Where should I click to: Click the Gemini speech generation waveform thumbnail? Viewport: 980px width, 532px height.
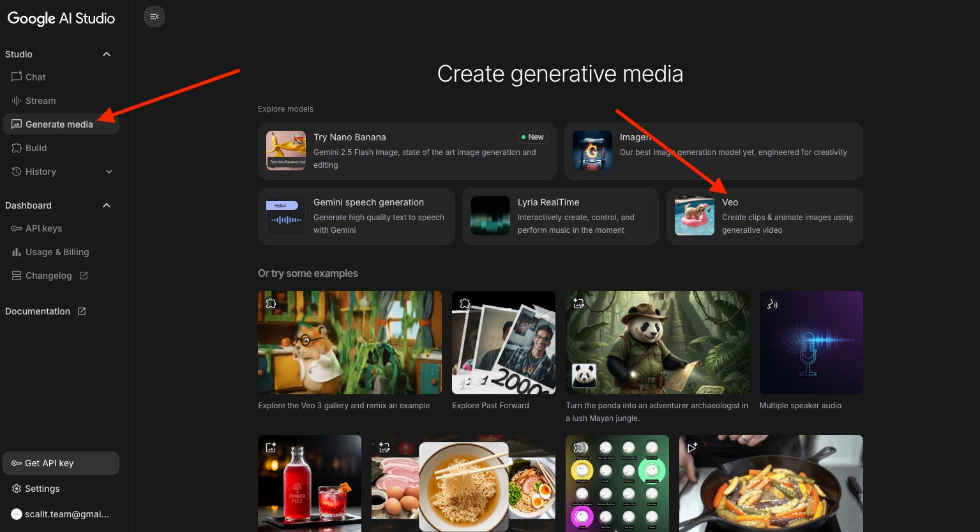pyautogui.click(x=286, y=216)
